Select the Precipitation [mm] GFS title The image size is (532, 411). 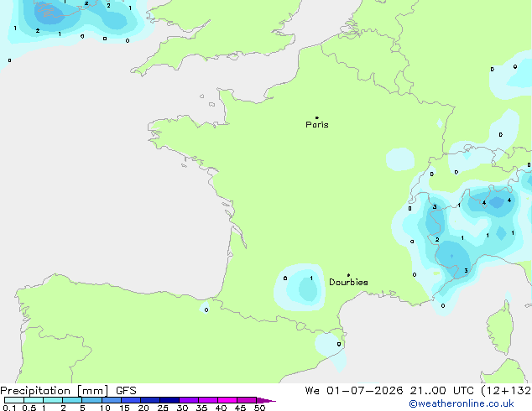pyautogui.click(x=68, y=391)
